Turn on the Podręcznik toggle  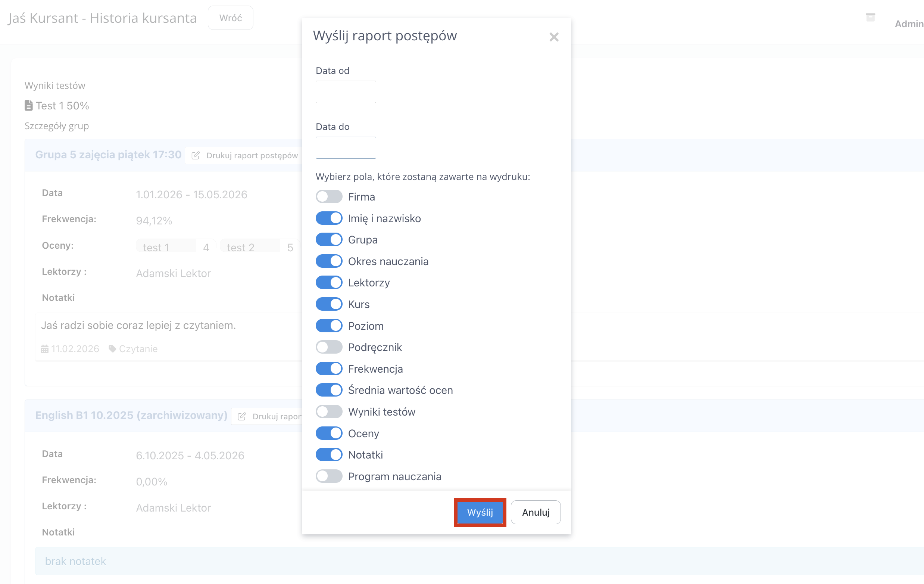329,347
